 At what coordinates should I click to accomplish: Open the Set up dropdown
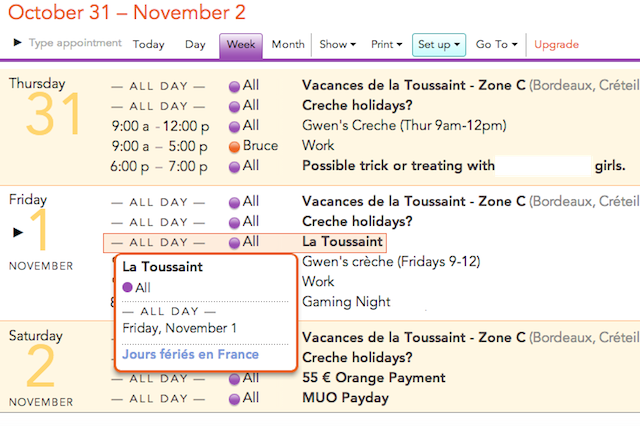tap(439, 45)
